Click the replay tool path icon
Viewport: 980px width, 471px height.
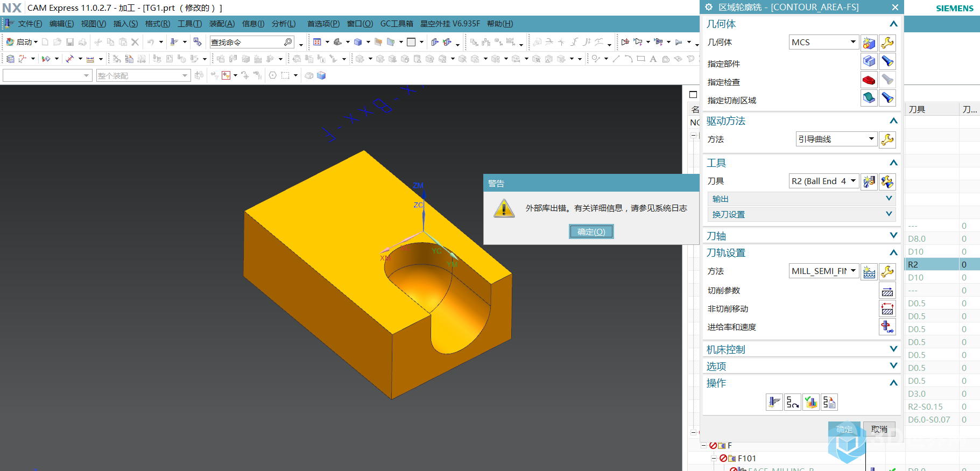click(793, 402)
